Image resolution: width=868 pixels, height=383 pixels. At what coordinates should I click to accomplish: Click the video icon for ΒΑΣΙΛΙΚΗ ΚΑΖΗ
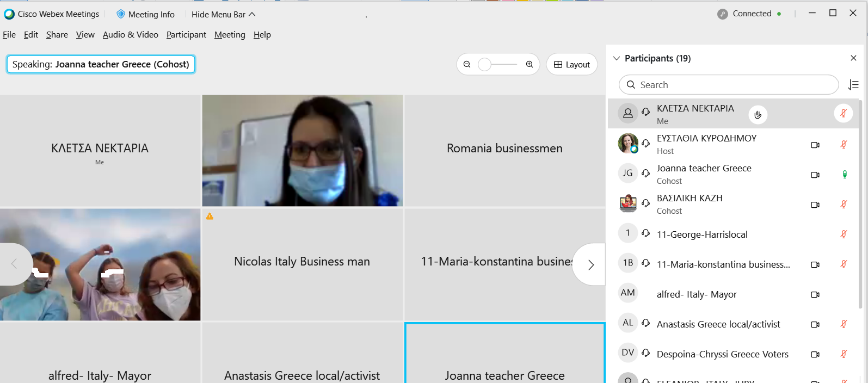(x=815, y=205)
